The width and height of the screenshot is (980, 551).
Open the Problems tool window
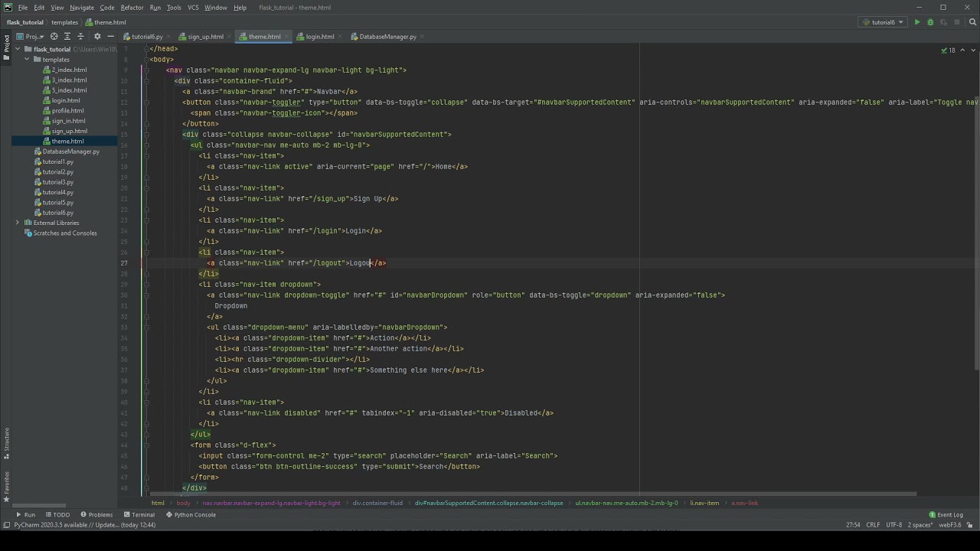[x=96, y=515]
